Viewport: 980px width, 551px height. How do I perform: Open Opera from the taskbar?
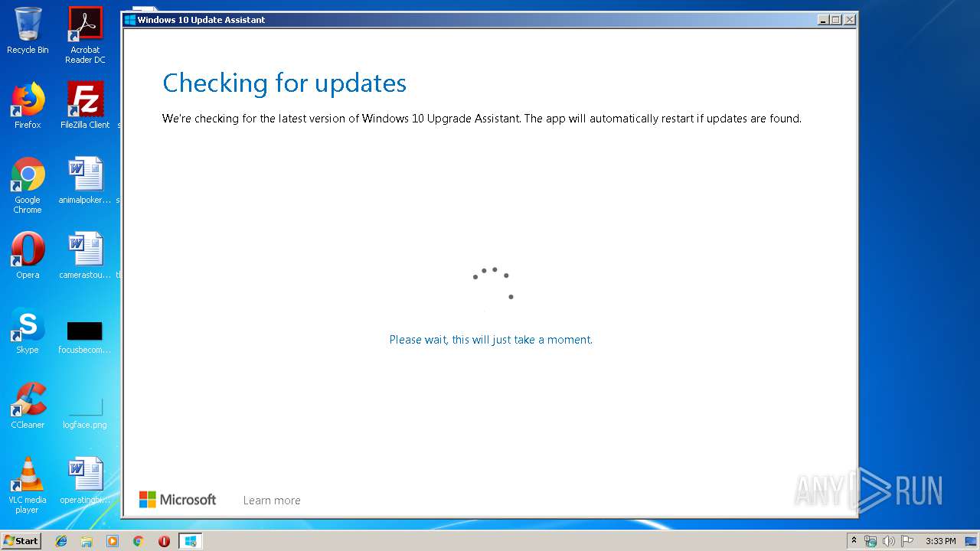pos(164,541)
